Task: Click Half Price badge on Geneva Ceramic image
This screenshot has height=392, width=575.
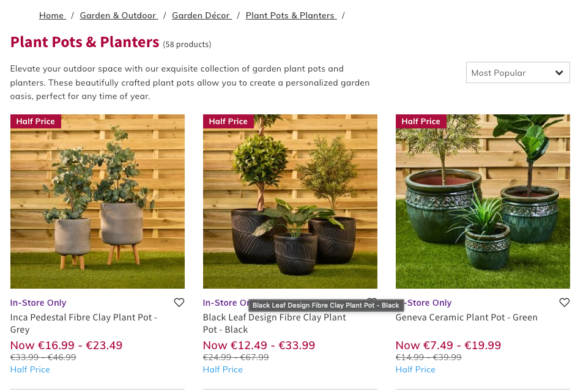Action: 421,122
